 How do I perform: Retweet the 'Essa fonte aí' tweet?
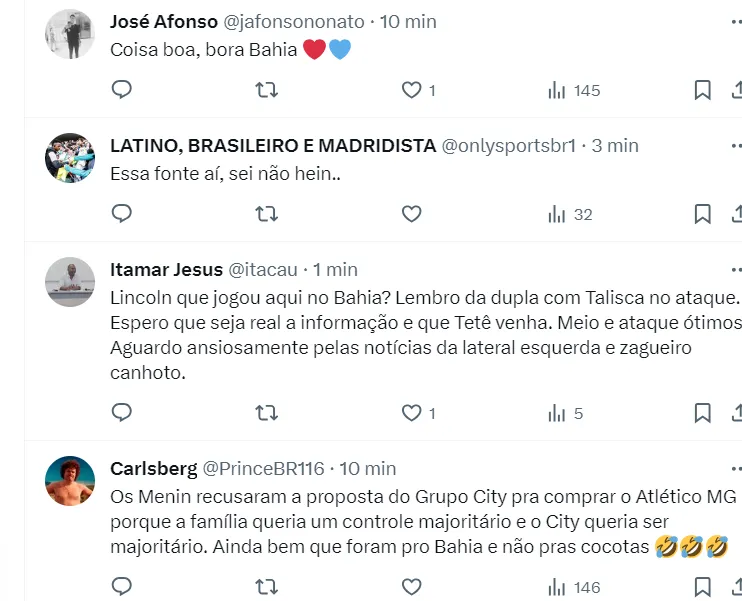[x=266, y=214]
